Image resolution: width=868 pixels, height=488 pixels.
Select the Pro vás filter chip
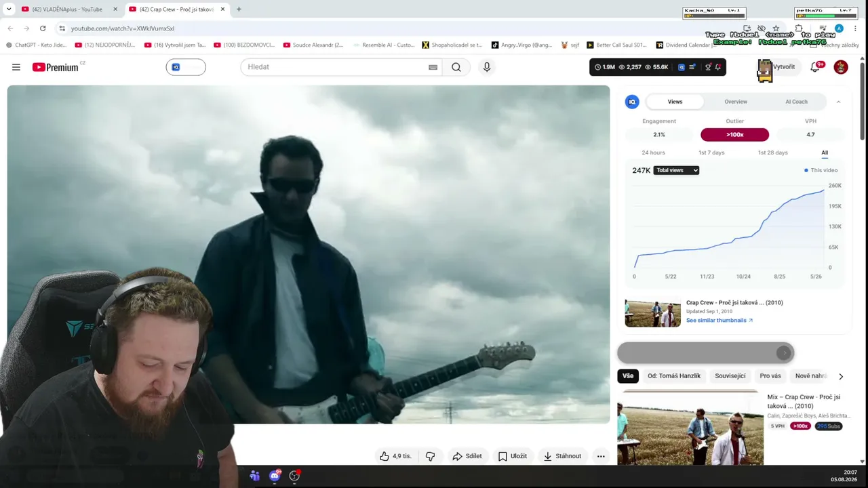coord(770,375)
